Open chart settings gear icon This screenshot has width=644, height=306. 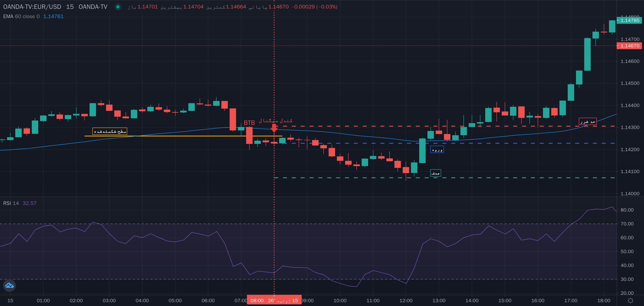coord(631,301)
